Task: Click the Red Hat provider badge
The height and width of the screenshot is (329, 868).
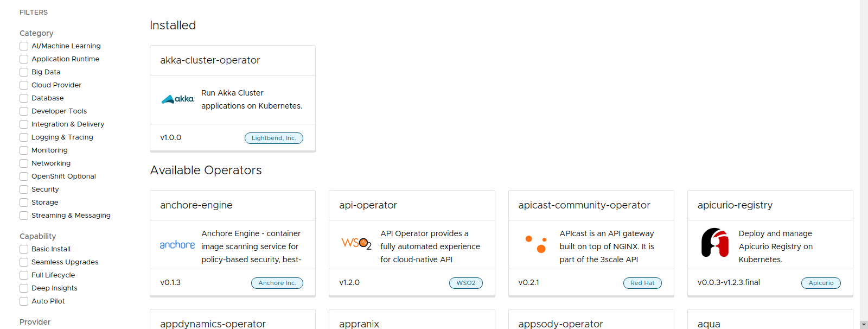Action: click(642, 283)
